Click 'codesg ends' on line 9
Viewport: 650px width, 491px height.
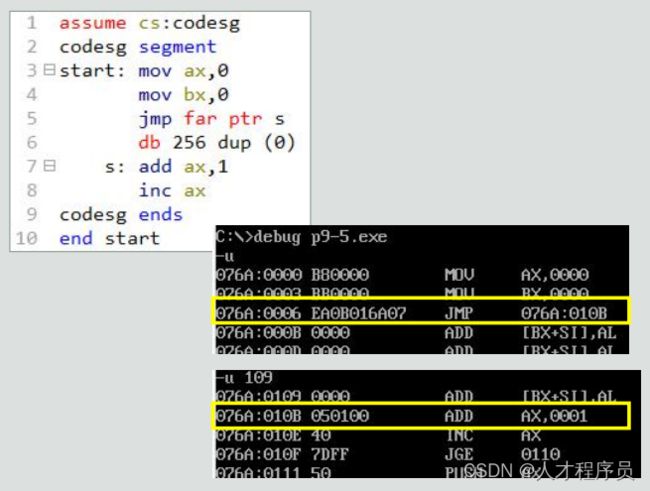(121, 215)
